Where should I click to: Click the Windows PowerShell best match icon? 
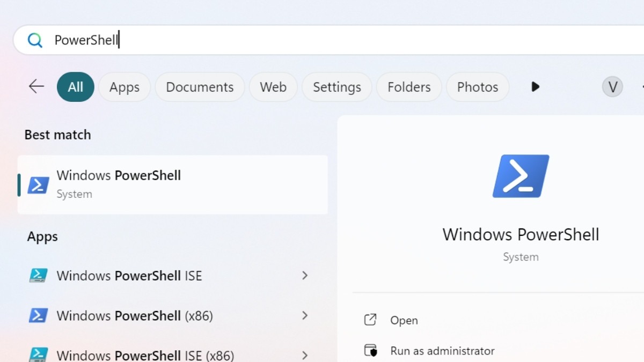click(38, 184)
